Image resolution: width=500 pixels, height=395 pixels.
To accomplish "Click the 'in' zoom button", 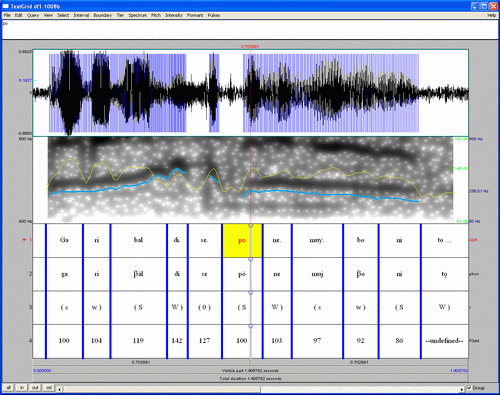I will [22, 388].
